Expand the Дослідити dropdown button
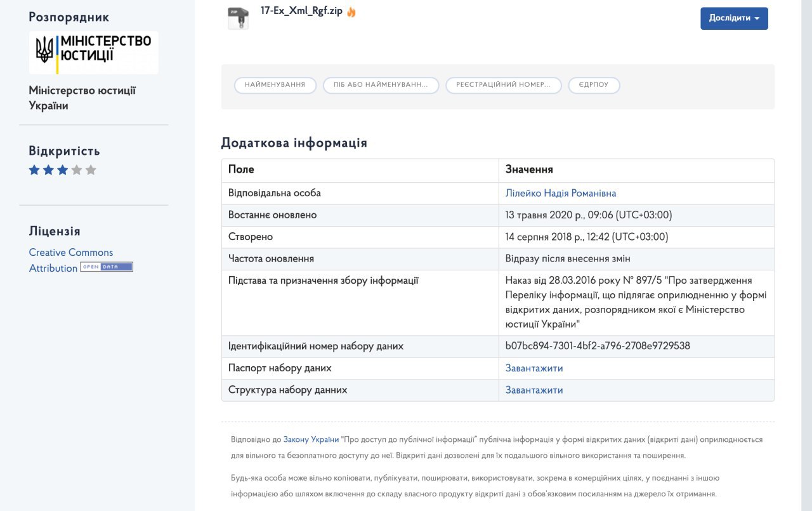812x511 pixels. tap(734, 18)
